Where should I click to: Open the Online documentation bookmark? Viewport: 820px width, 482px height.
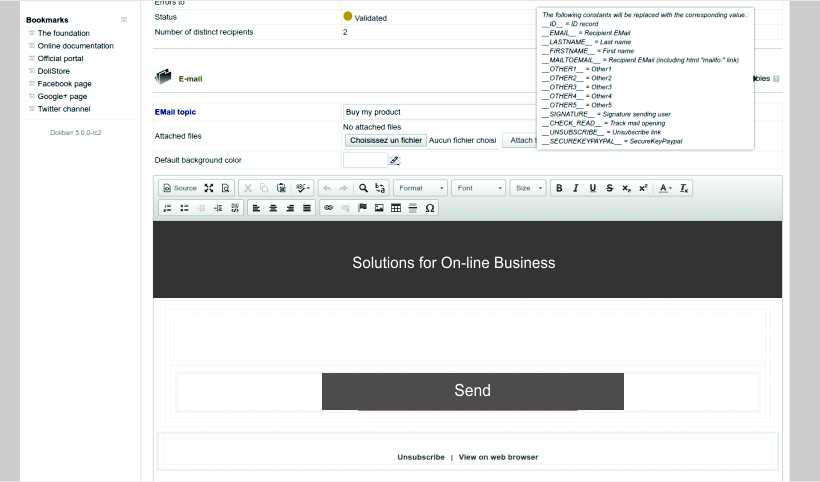click(x=75, y=46)
